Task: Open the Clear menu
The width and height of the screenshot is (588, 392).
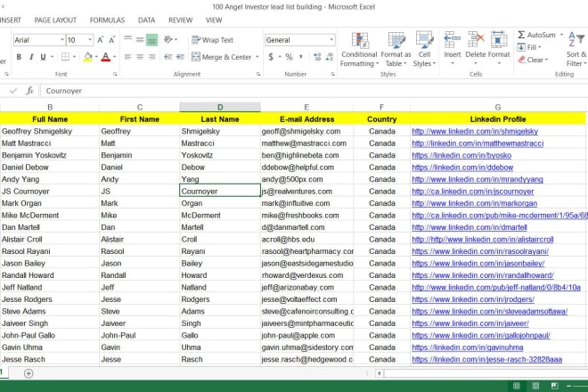Action: click(x=533, y=60)
